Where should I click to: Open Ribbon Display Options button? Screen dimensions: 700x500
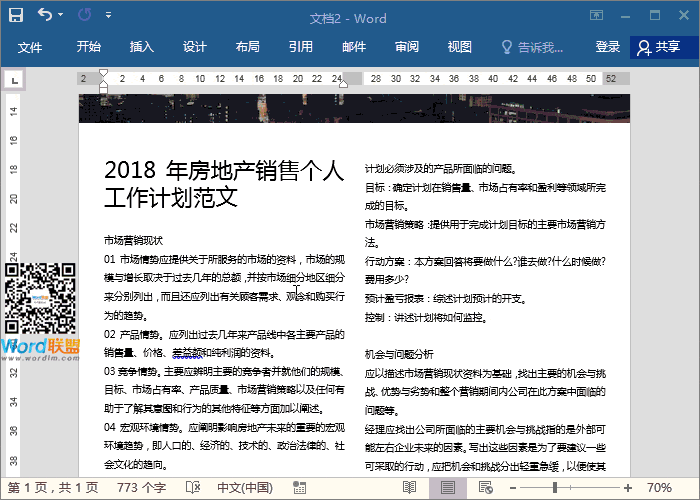(596, 15)
